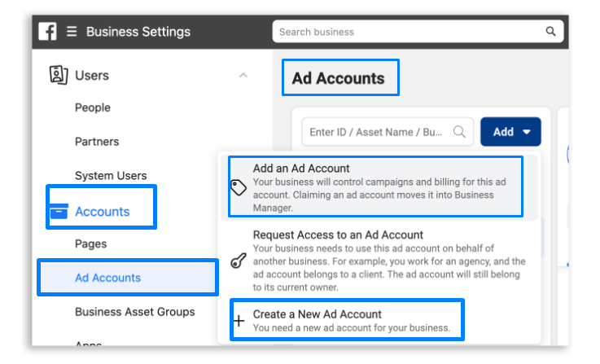Click 'You need a new ad account' description

(x=351, y=328)
